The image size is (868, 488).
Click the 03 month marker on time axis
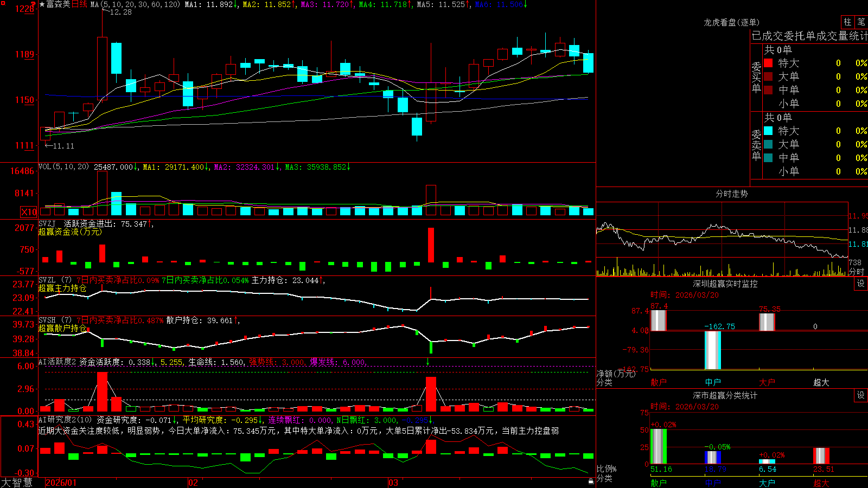pos(393,483)
